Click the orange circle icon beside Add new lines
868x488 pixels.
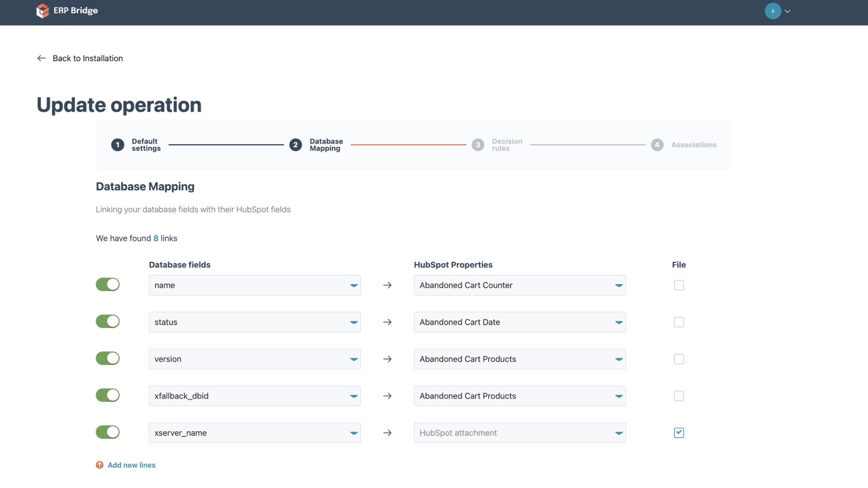click(x=99, y=465)
